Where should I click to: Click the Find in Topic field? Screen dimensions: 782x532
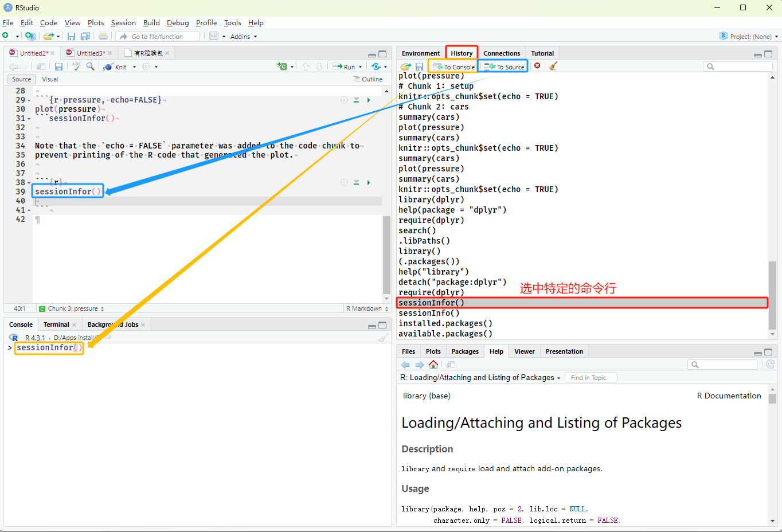[x=591, y=378]
